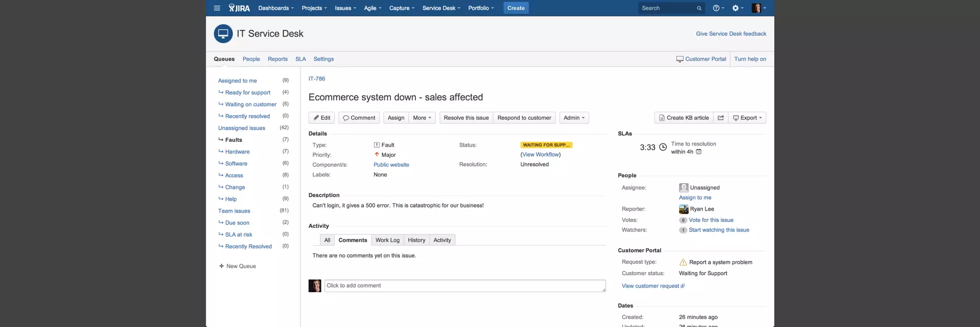
Task: Expand the Export dropdown
Action: tap(747, 118)
